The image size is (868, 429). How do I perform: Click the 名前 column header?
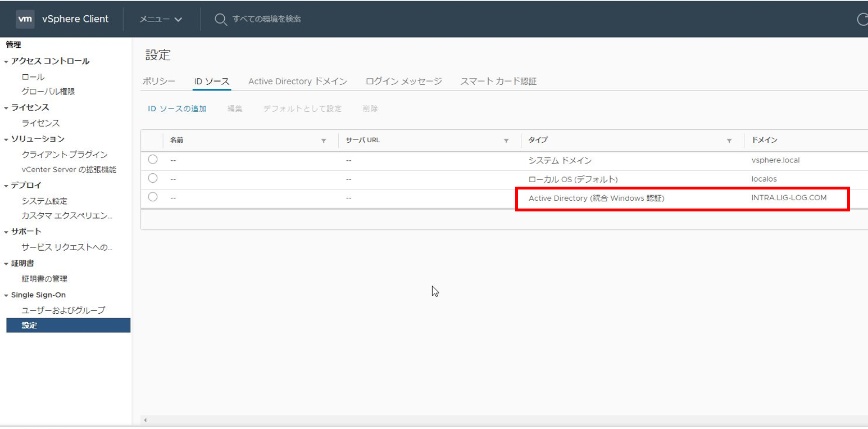point(176,140)
